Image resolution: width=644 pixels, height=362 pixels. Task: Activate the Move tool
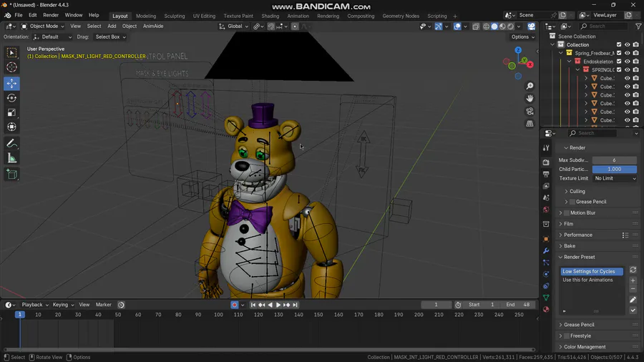[11, 83]
